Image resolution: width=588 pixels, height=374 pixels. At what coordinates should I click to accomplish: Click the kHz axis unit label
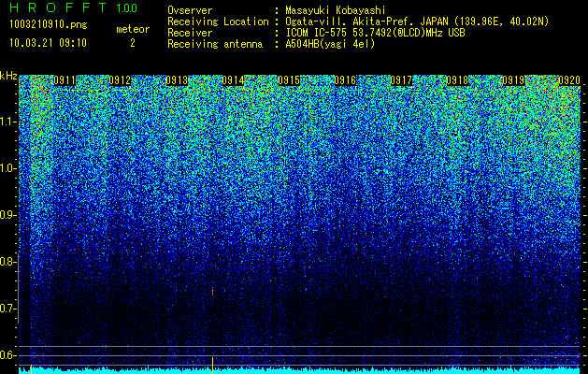[x=8, y=76]
